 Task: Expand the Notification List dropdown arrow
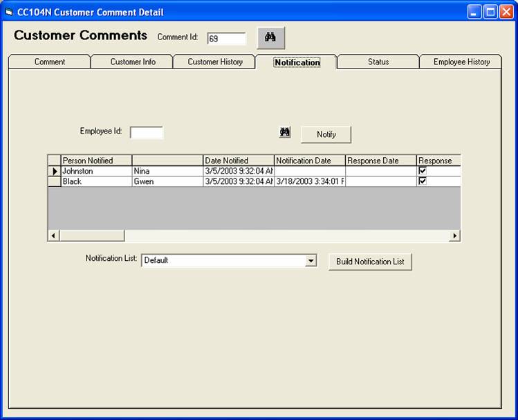pyautogui.click(x=311, y=261)
